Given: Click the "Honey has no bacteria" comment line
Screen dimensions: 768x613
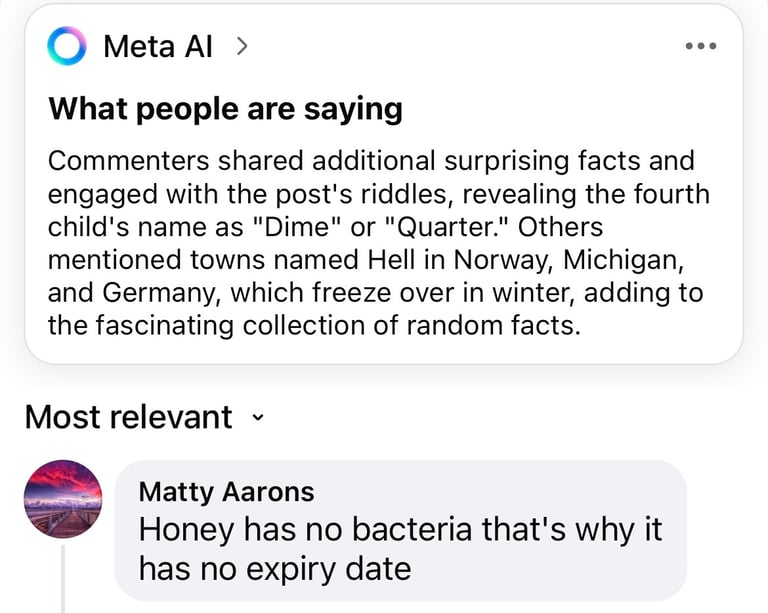Looking at the screenshot, I should tap(400, 529).
